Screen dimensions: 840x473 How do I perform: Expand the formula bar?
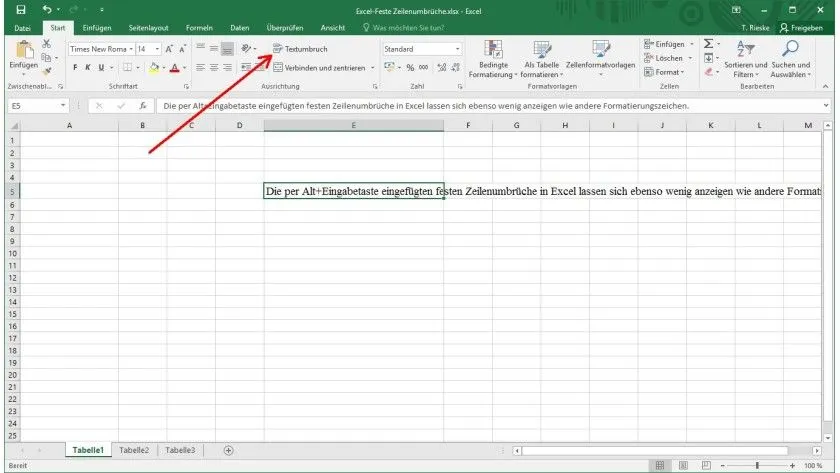[x=826, y=106]
